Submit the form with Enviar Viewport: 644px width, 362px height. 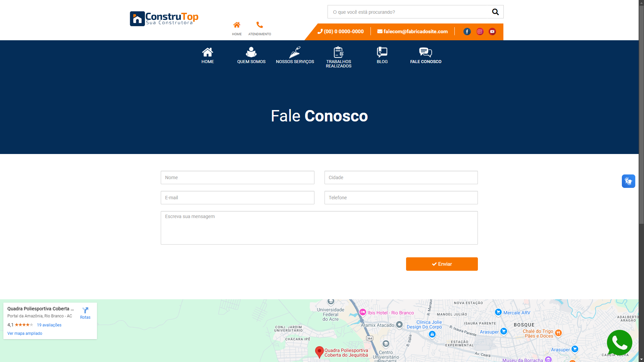click(442, 264)
